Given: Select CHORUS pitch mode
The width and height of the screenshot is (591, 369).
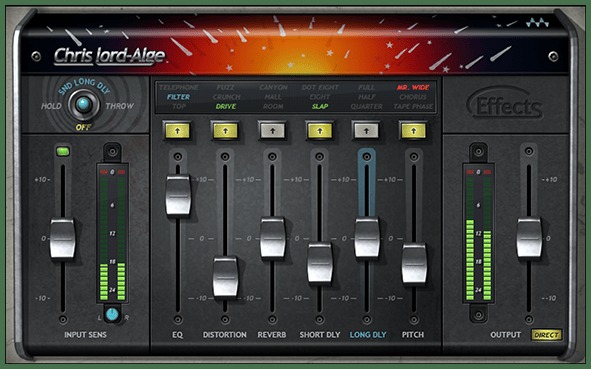Looking at the screenshot, I should click(x=413, y=97).
